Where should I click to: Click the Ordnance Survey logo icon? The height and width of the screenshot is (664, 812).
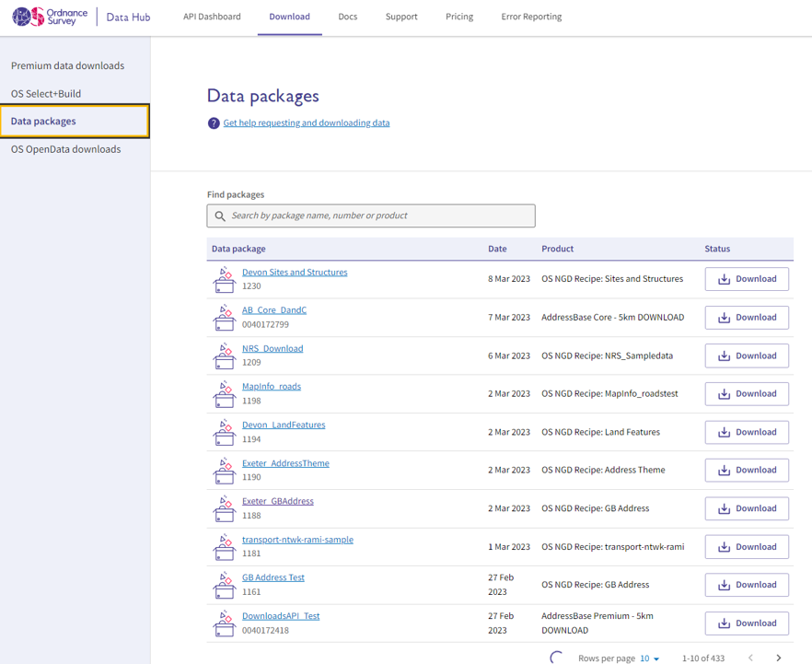point(28,17)
